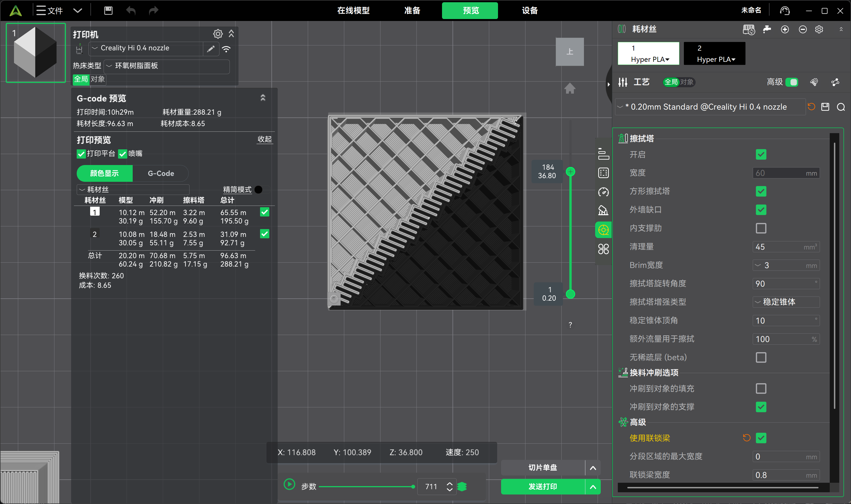This screenshot has width=851, height=504.
Task: Click the printer Wi-Fi connection icon
Action: (226, 49)
